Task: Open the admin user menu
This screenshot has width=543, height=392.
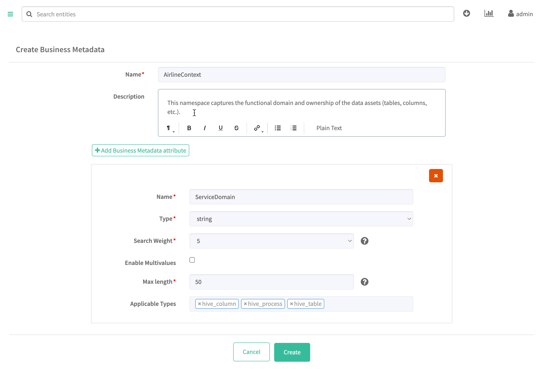Action: (x=520, y=14)
